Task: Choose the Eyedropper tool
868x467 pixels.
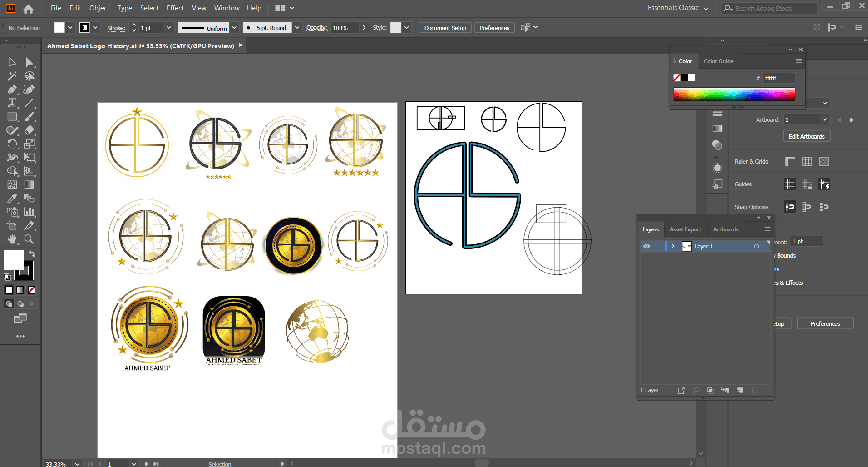Action: point(12,199)
